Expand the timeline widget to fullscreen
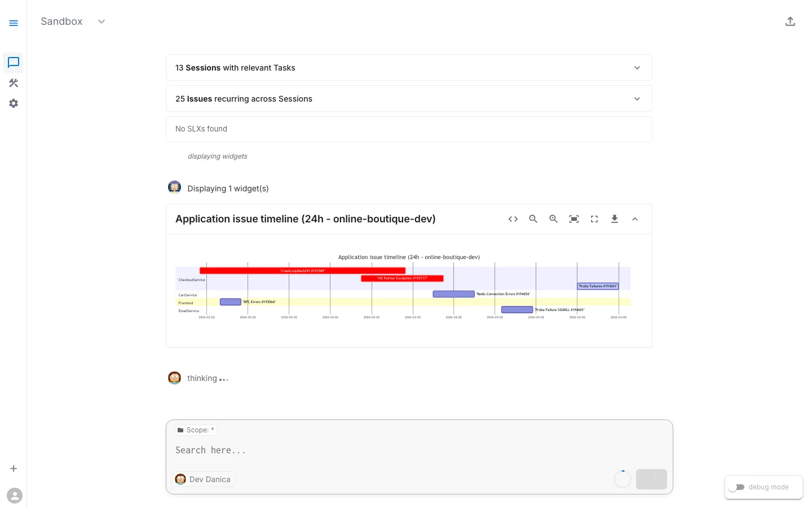Screen dimensions: 812x508 pos(594,219)
